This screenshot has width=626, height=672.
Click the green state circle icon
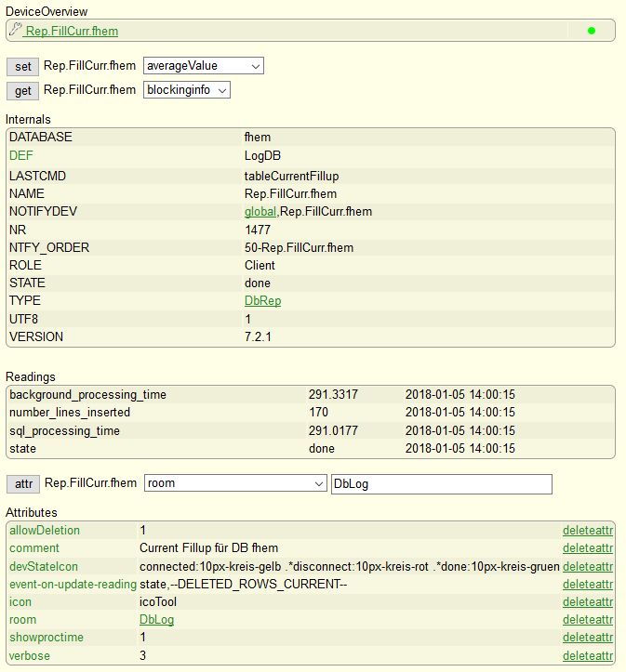tap(592, 31)
